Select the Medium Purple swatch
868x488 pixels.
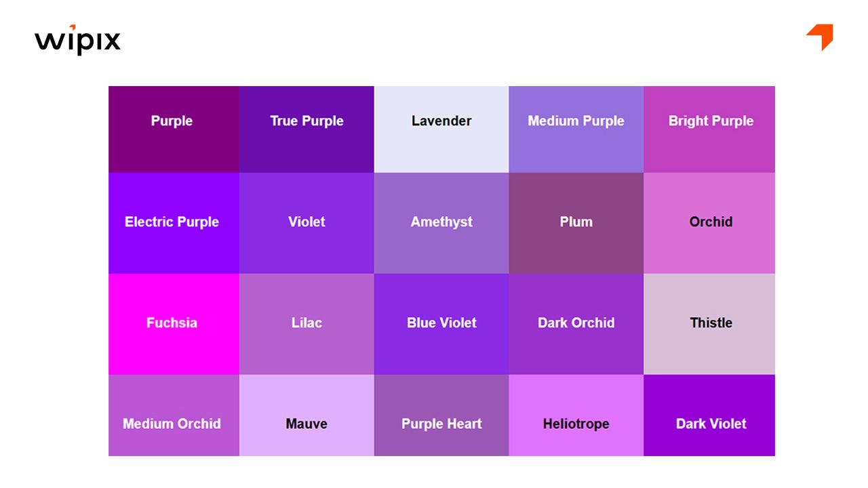pos(576,129)
